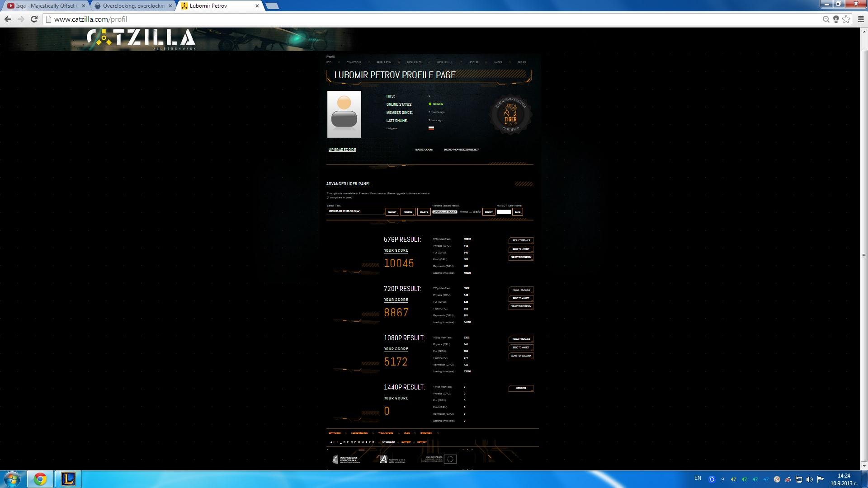The height and width of the screenshot is (488, 868).
Task: Click the Bulgarian flag icon
Action: (431, 128)
